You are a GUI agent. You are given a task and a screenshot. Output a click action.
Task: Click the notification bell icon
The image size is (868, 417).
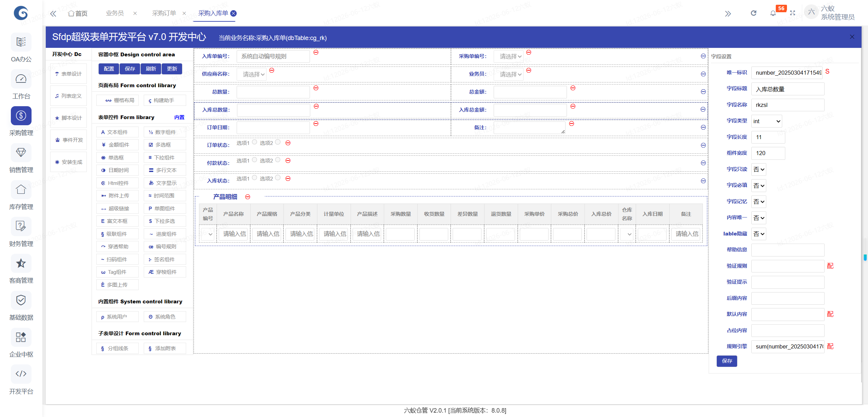(773, 13)
